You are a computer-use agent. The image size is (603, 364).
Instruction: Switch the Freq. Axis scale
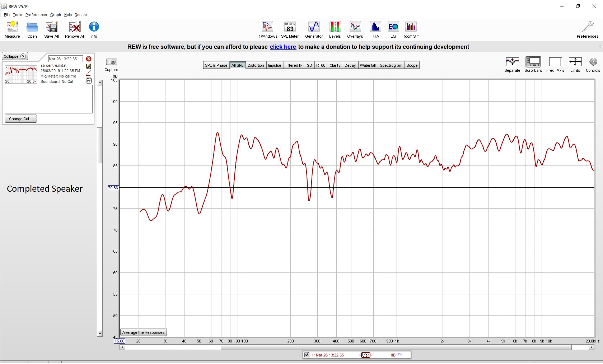click(x=555, y=65)
